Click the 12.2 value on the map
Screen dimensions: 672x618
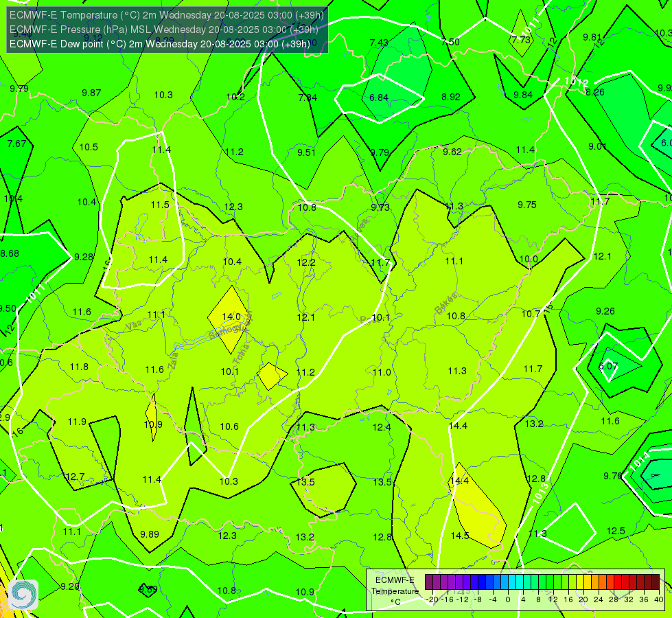tap(306, 262)
